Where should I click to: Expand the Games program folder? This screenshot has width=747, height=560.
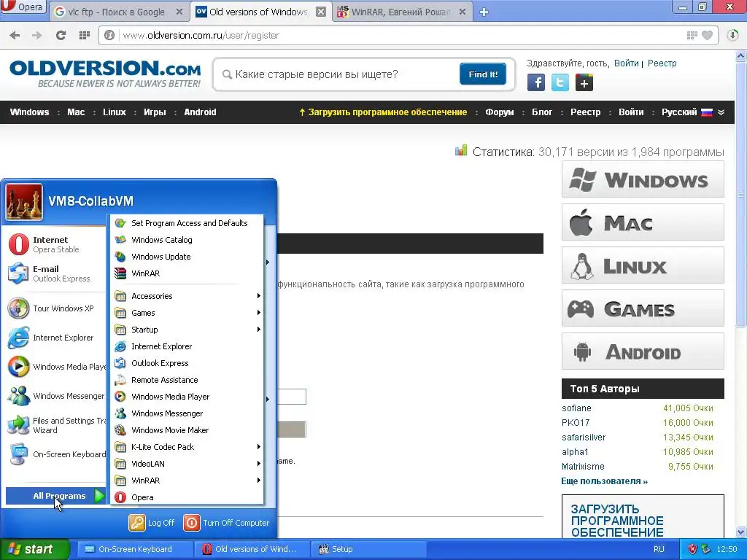(187, 313)
